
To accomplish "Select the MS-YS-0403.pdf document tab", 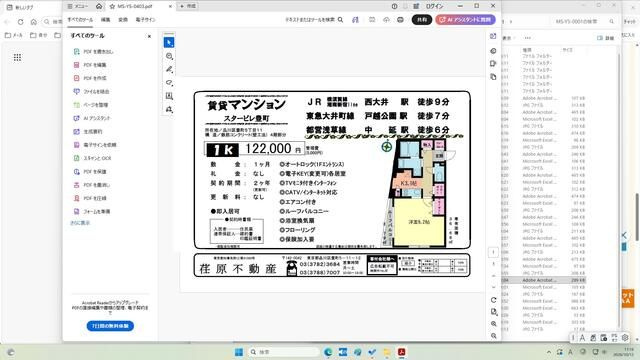I will click(x=135, y=7).
